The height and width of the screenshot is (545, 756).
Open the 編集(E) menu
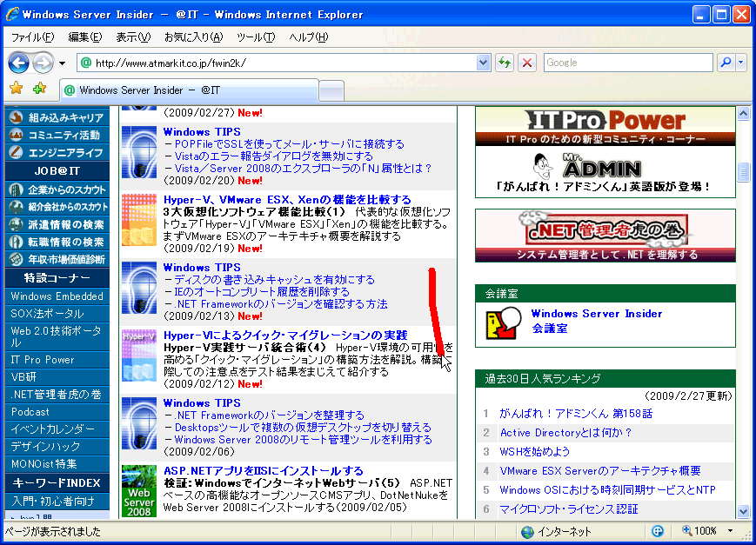click(x=85, y=37)
